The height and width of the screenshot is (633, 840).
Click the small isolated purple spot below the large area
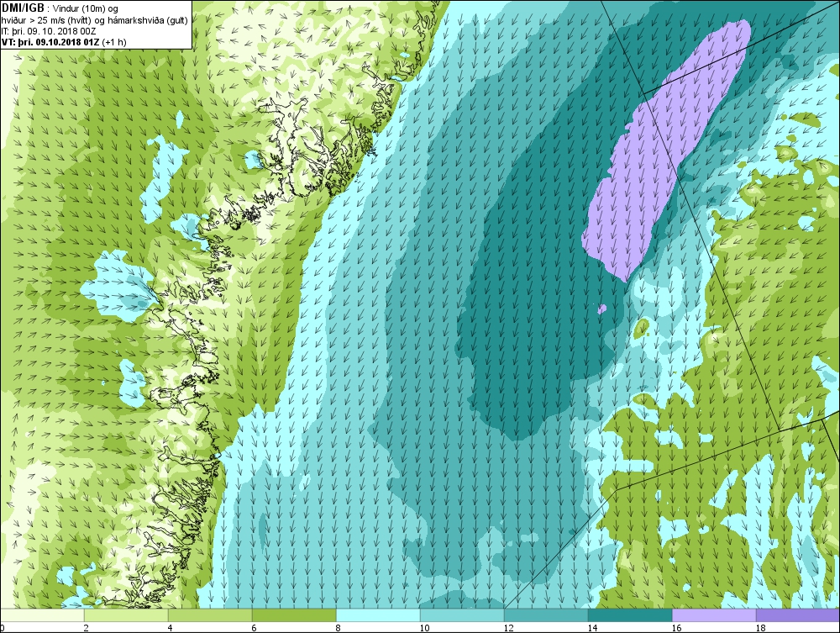(x=602, y=309)
